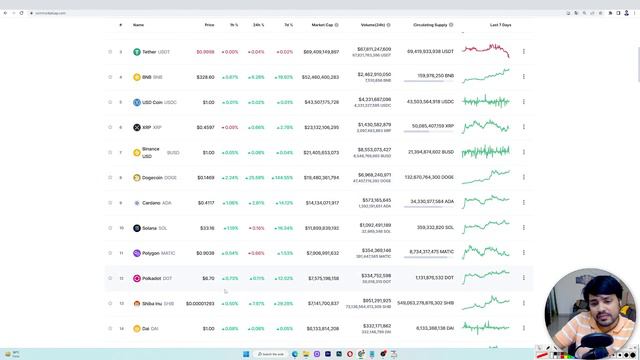This screenshot has height=360, width=640.
Task: Open Dogecoin row three-dot options
Action: [x=524, y=177]
